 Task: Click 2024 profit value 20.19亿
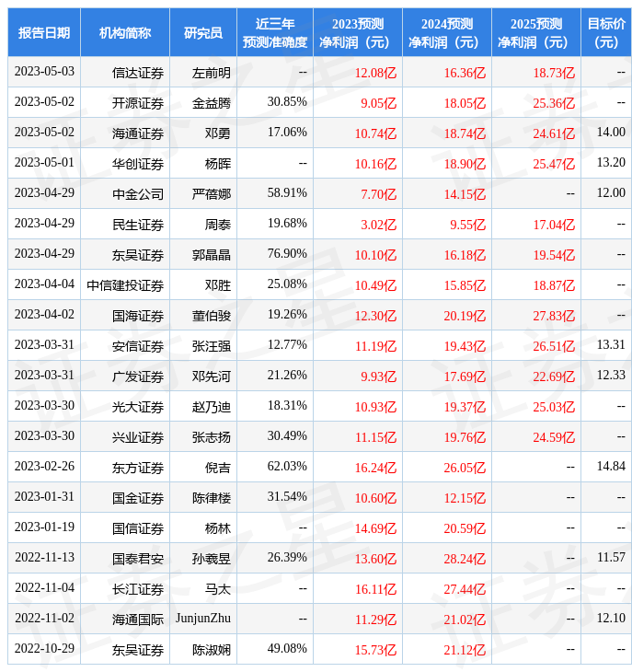point(465,316)
